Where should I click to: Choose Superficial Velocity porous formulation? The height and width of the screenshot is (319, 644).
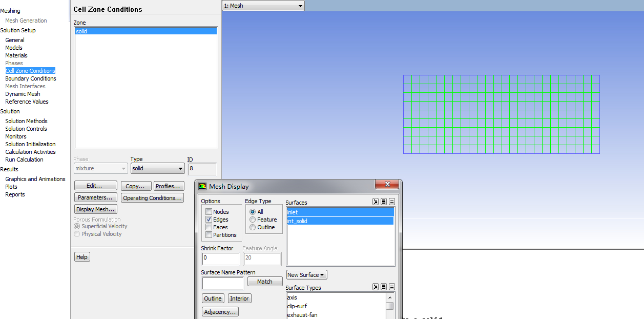click(77, 226)
